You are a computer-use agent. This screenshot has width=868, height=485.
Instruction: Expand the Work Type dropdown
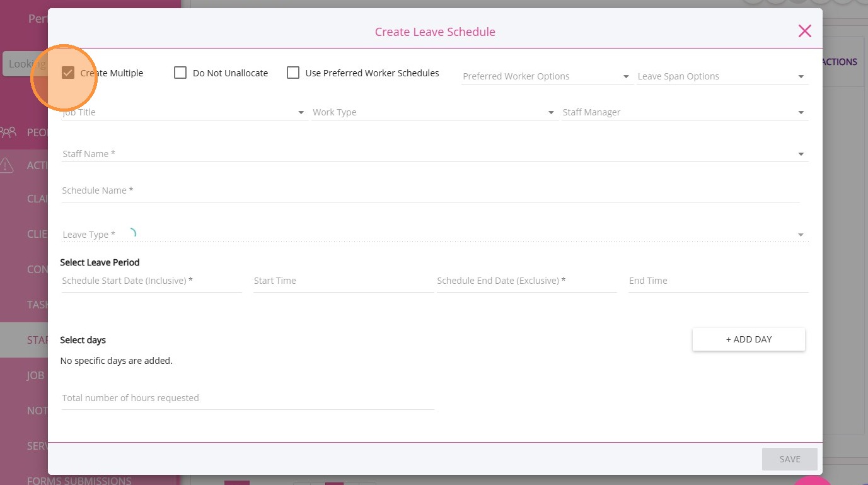point(434,112)
